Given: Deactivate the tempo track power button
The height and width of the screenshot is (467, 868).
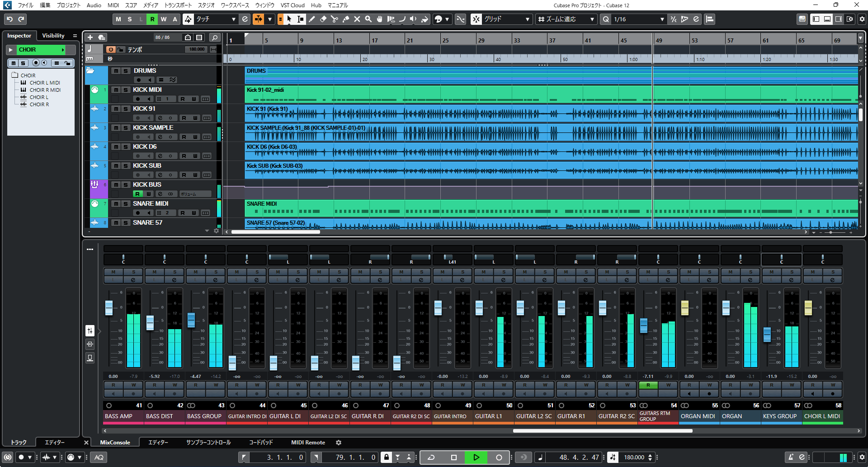Looking at the screenshot, I should coord(111,49).
